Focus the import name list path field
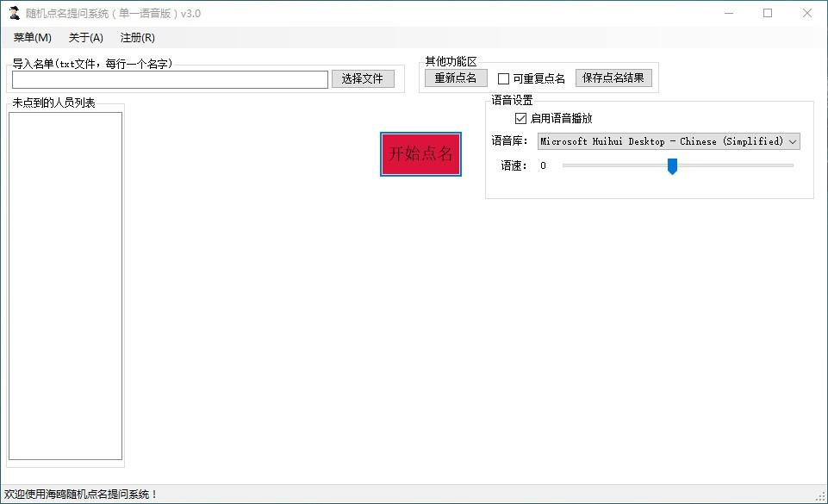 [170, 79]
